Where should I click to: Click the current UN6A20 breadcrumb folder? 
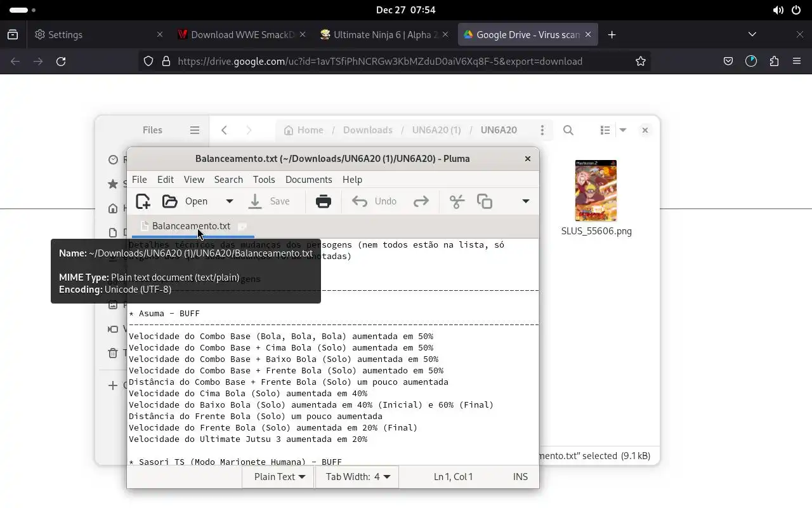(x=499, y=130)
